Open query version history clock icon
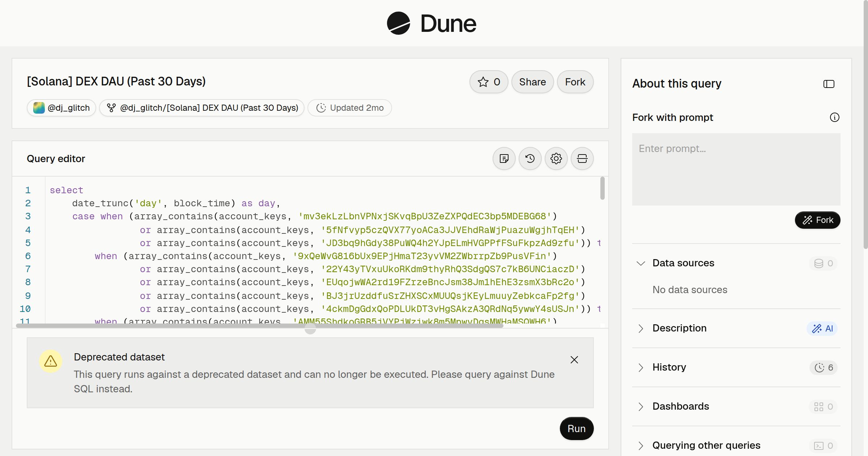The height and width of the screenshot is (456, 868). tap(530, 159)
